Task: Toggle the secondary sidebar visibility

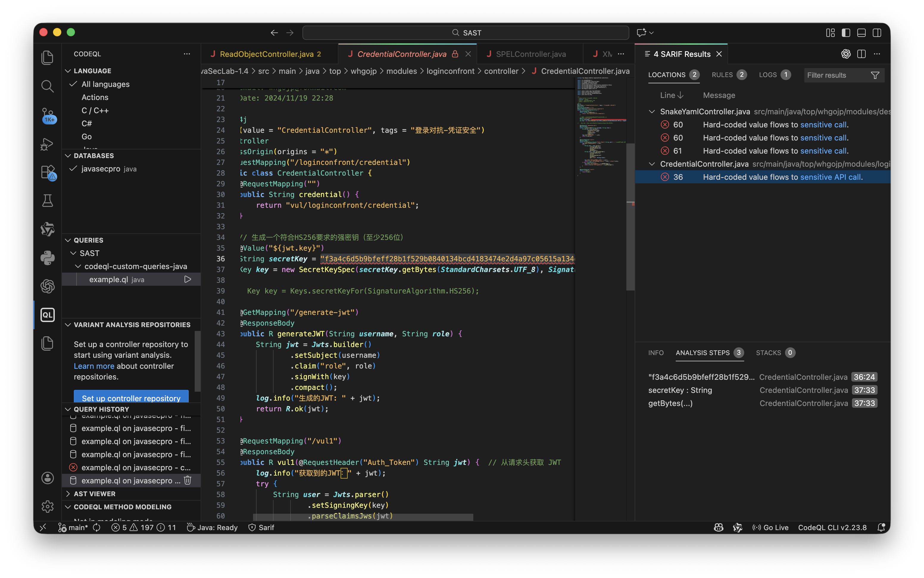Action: (877, 33)
